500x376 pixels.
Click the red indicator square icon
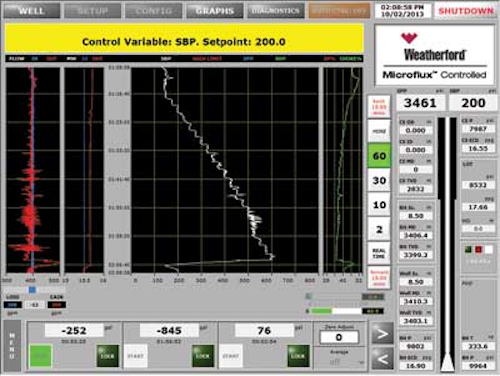[x=478, y=249]
